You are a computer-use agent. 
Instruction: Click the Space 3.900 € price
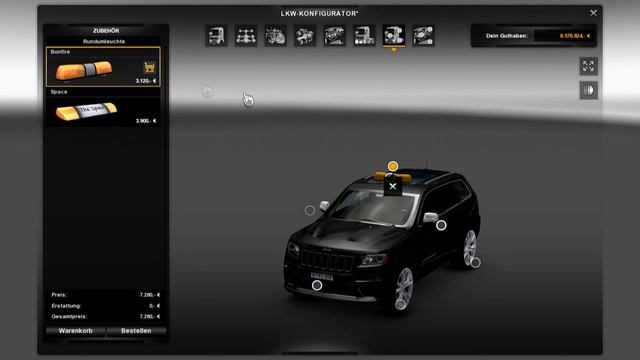click(x=146, y=121)
